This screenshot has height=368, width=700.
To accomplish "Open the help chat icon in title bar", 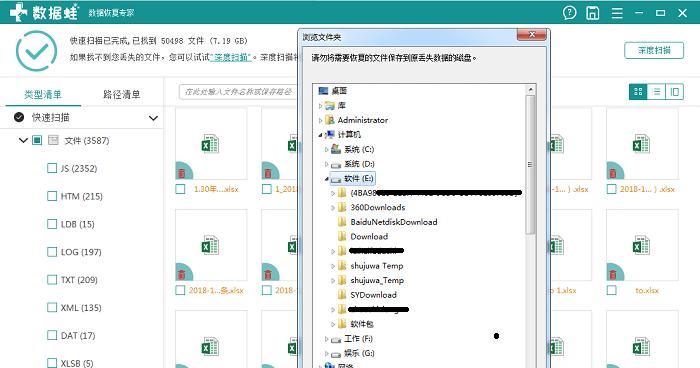I will click(x=569, y=13).
